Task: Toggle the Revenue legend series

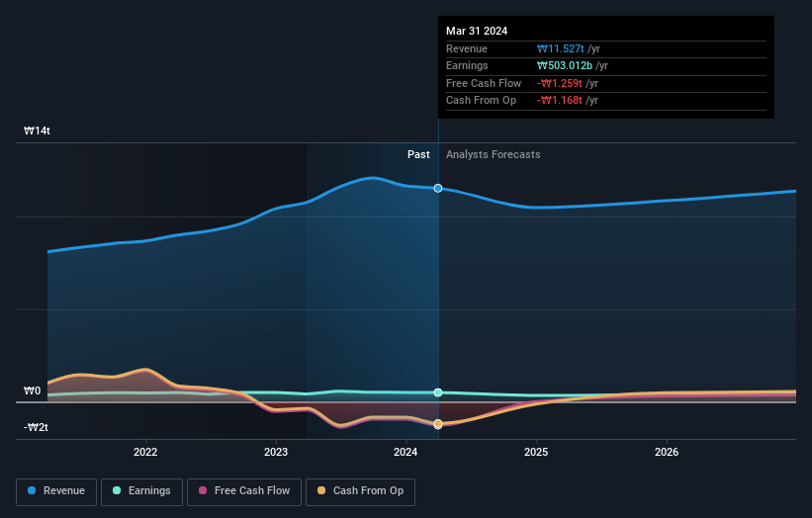Action: pyautogui.click(x=56, y=491)
